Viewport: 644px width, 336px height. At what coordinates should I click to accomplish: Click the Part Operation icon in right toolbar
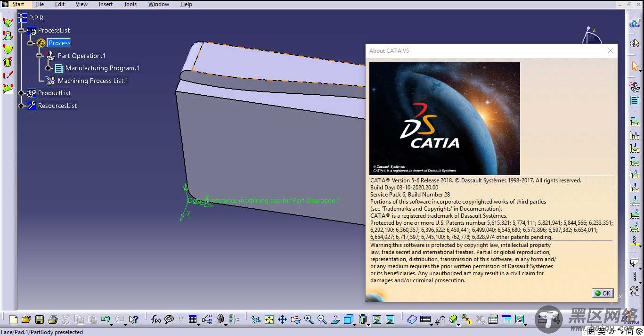point(635,87)
